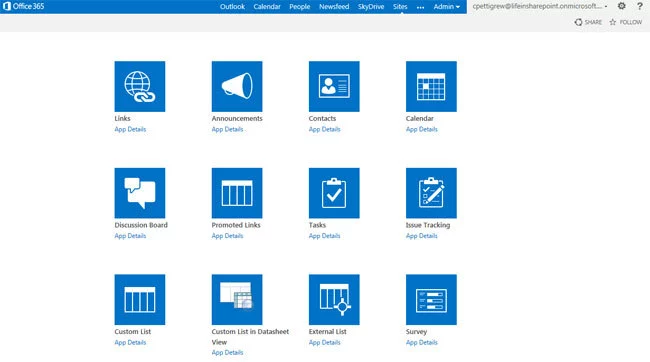Go to Sites

(x=400, y=7)
